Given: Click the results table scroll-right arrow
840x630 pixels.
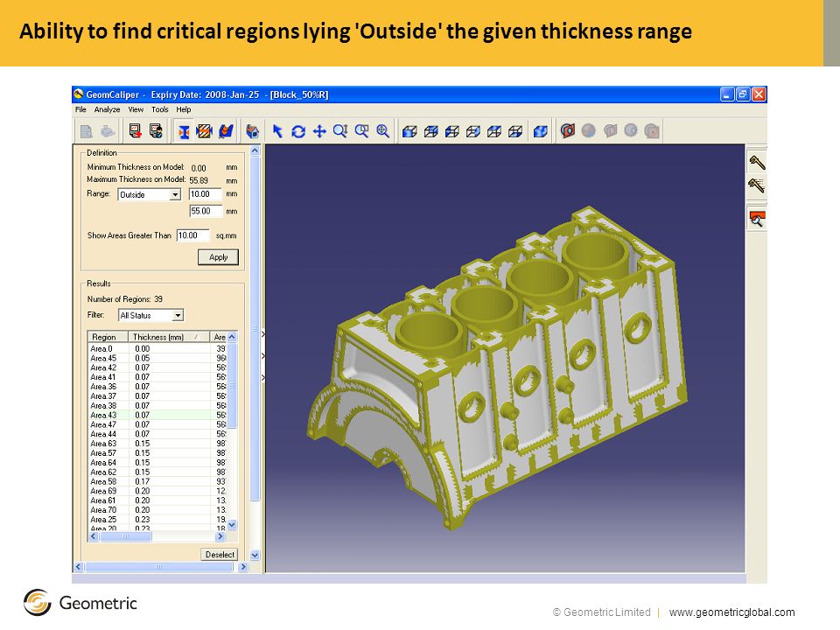Looking at the screenshot, I should click(x=220, y=536).
